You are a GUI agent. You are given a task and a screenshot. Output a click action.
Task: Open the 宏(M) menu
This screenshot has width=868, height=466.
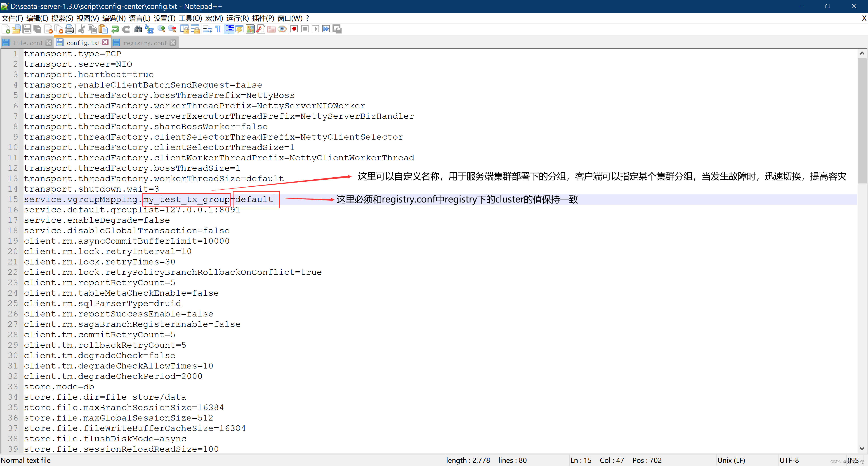point(214,18)
